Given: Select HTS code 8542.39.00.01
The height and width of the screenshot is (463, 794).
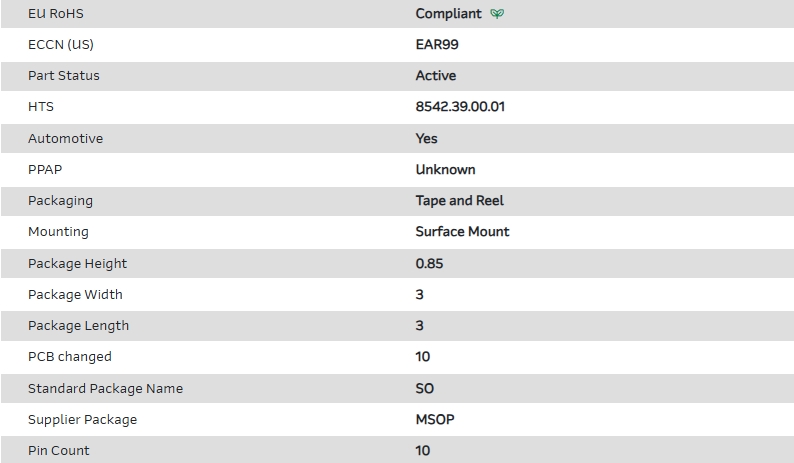Looking at the screenshot, I should pos(460,107).
